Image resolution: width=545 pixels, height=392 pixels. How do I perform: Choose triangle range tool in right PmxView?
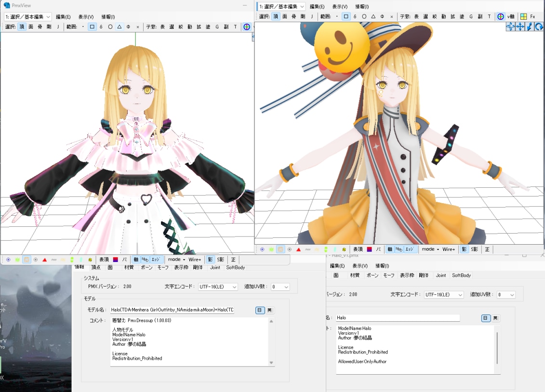[373, 16]
